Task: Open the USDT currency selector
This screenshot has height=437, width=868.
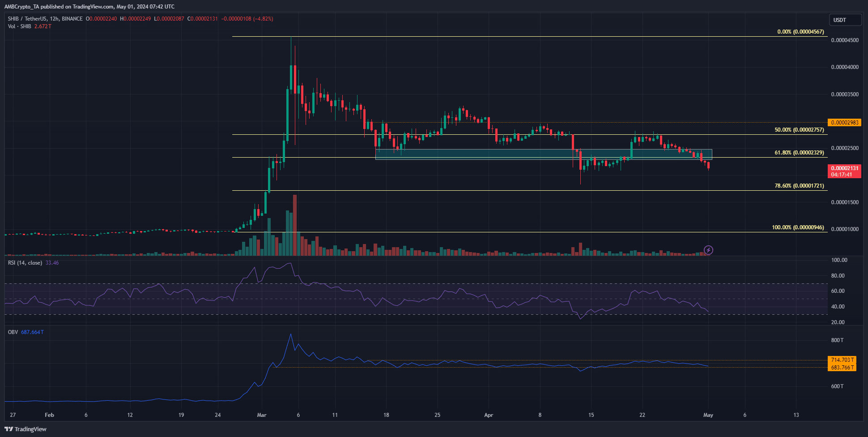Action: pyautogui.click(x=845, y=20)
